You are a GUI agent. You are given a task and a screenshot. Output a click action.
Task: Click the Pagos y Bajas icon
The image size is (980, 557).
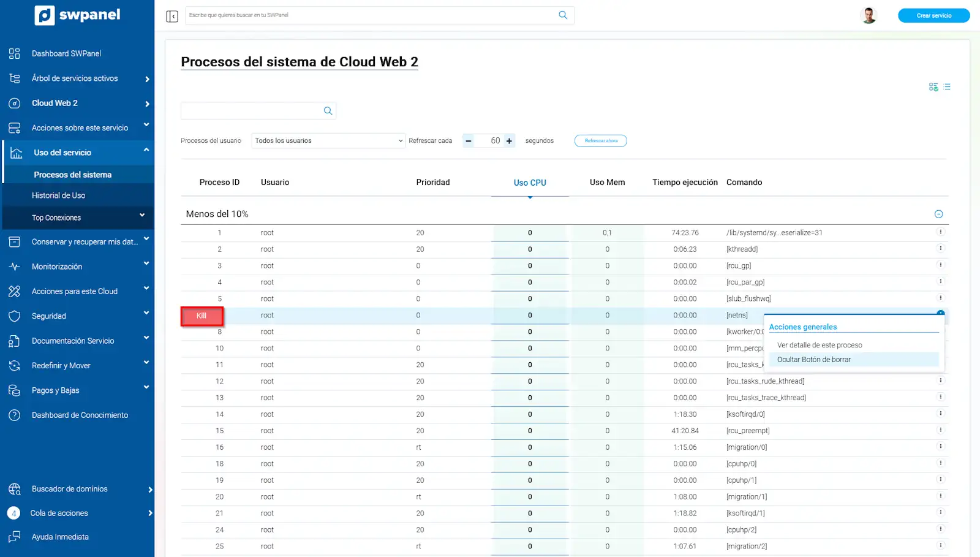[x=15, y=390]
